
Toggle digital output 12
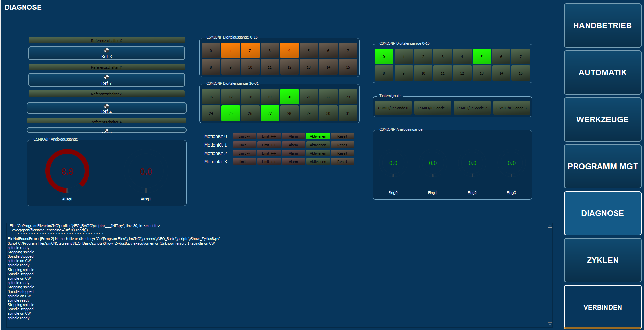coord(289,67)
